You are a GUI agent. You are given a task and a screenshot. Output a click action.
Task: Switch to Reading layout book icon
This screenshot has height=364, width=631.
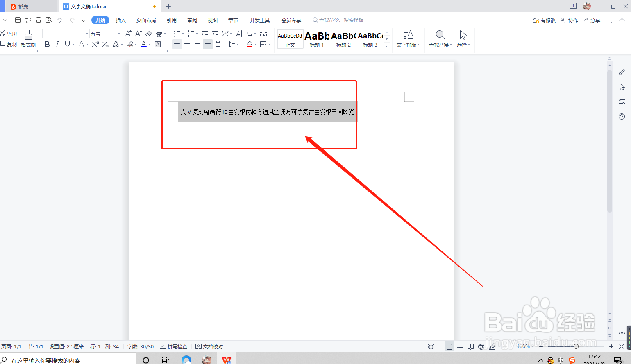point(470,346)
